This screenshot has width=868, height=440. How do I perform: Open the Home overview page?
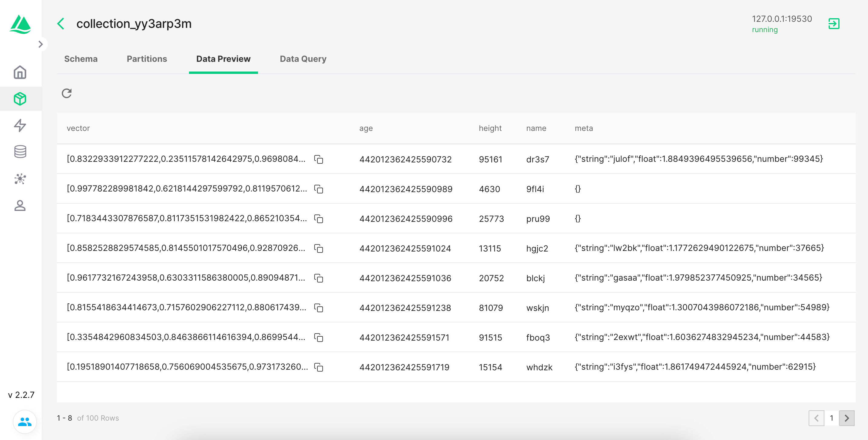20,72
